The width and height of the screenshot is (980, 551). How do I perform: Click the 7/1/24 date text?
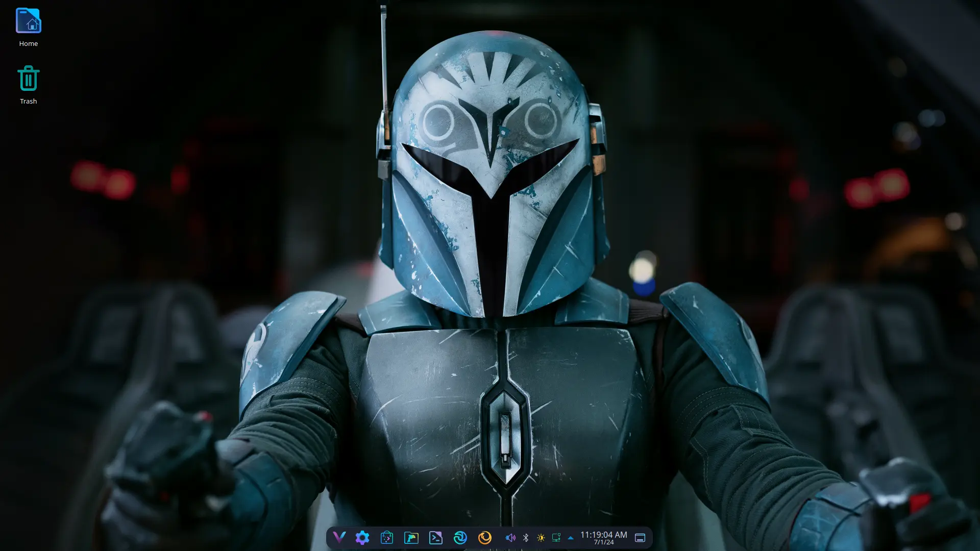(604, 542)
